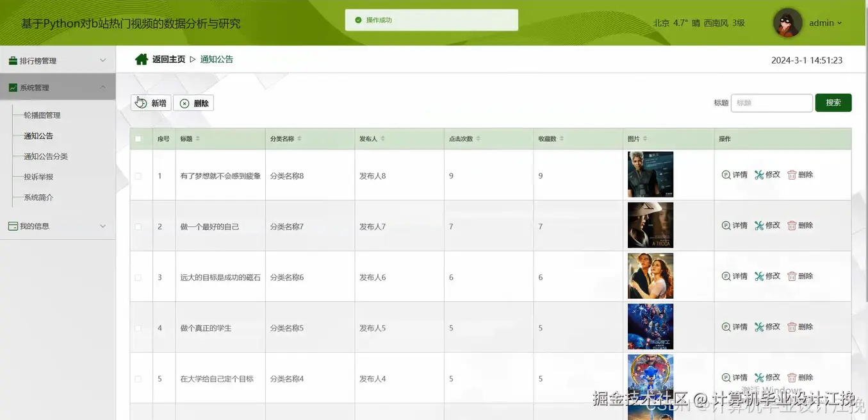Go to 返回主页 breadcrumb link

click(x=168, y=59)
